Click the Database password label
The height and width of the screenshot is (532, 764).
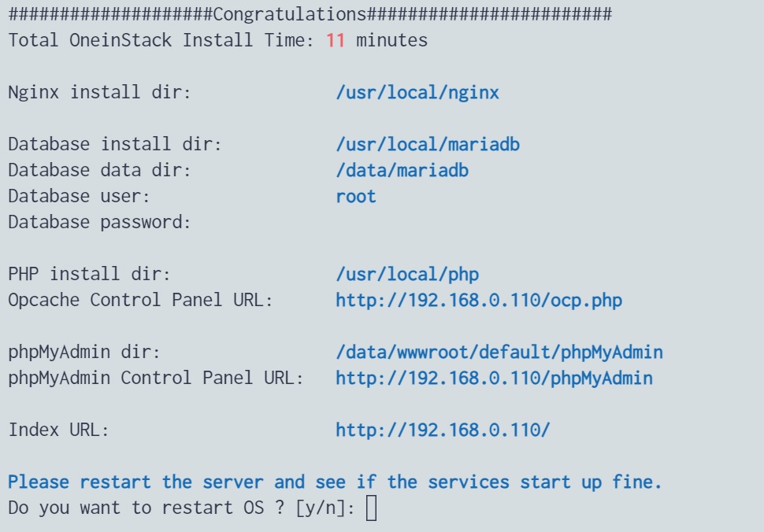point(99,223)
